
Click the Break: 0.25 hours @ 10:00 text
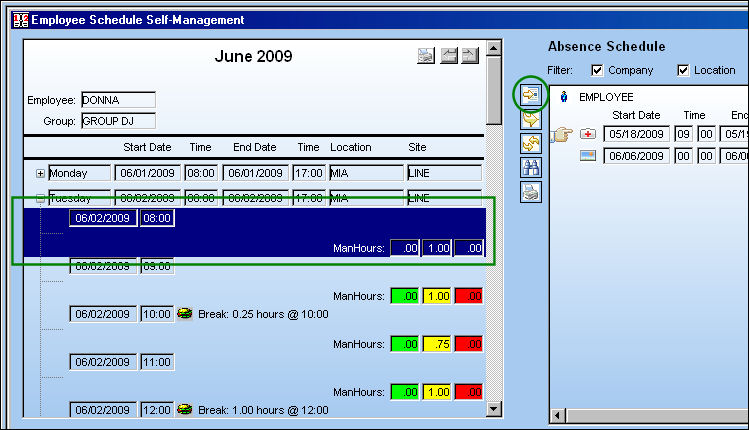pos(263,314)
